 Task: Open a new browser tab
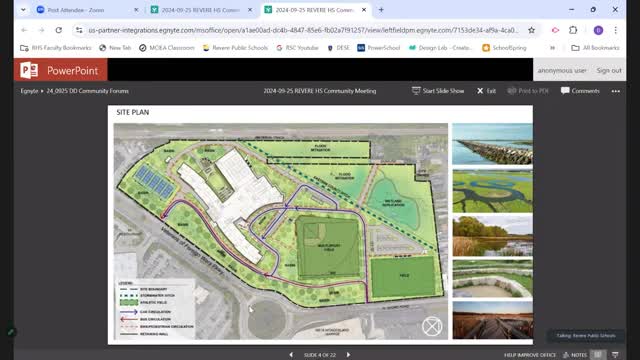(381, 10)
